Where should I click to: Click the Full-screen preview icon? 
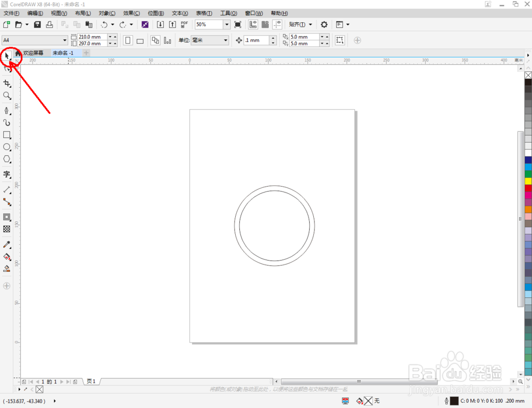tap(238, 24)
